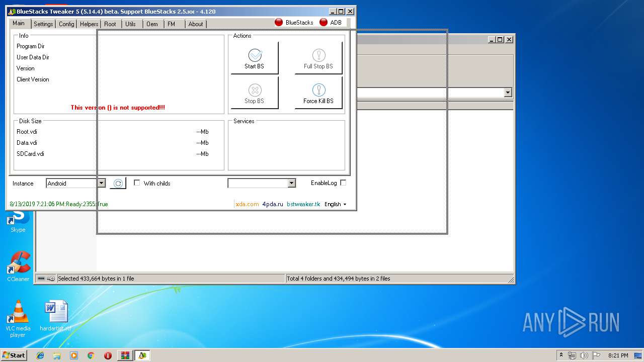Image resolution: width=644 pixels, height=362 pixels.
Task: Click BlueStacks Tweaker title bar icon
Action: pos(12,12)
